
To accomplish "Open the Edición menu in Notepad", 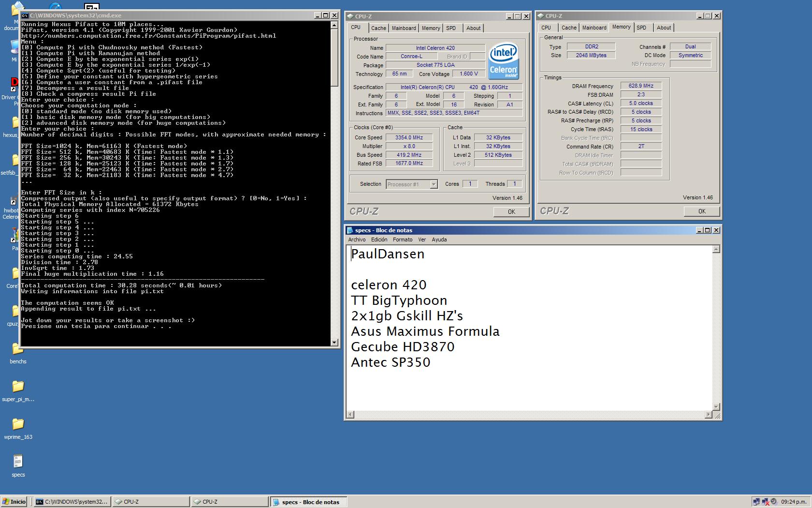I will 379,239.
